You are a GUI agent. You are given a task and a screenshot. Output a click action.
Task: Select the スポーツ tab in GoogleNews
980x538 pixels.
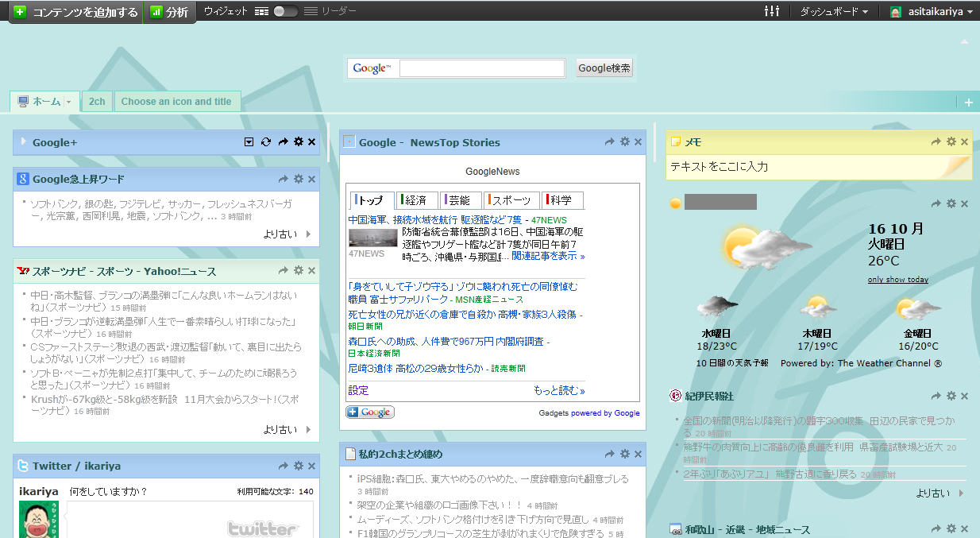click(511, 200)
